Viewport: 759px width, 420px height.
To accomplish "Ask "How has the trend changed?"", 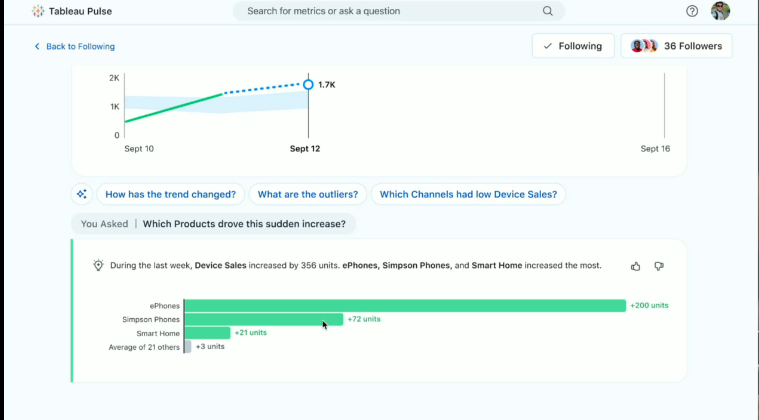I will tap(170, 194).
